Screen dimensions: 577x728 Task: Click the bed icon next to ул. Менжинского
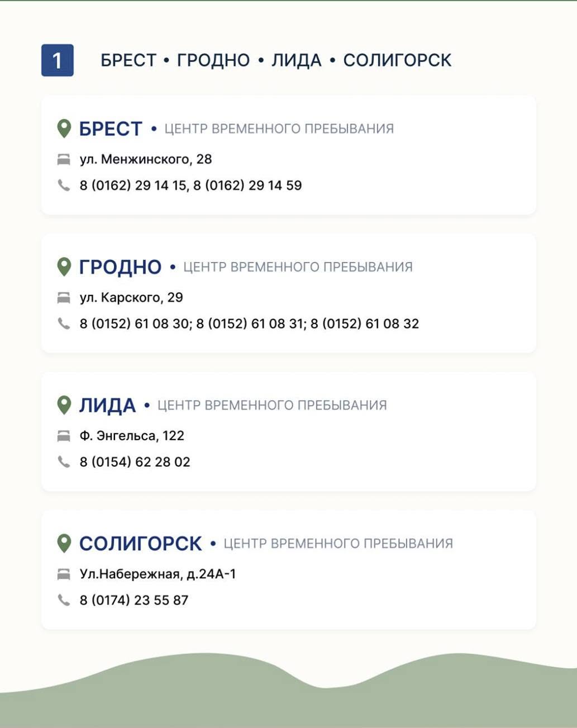pos(64,160)
